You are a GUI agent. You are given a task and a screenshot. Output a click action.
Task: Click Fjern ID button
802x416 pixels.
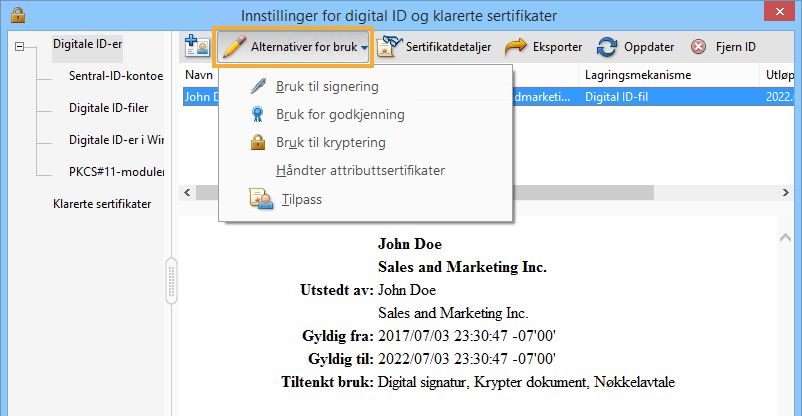coord(723,47)
